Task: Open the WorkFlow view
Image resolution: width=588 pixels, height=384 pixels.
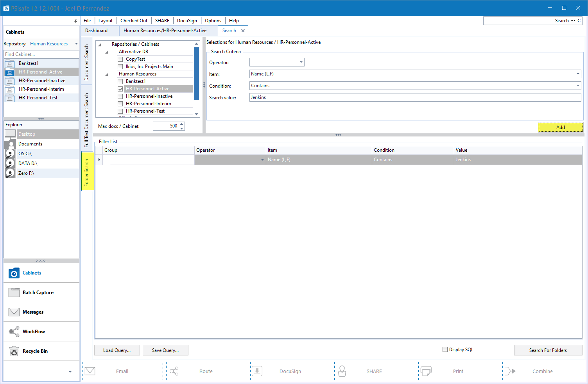Action: (x=35, y=331)
